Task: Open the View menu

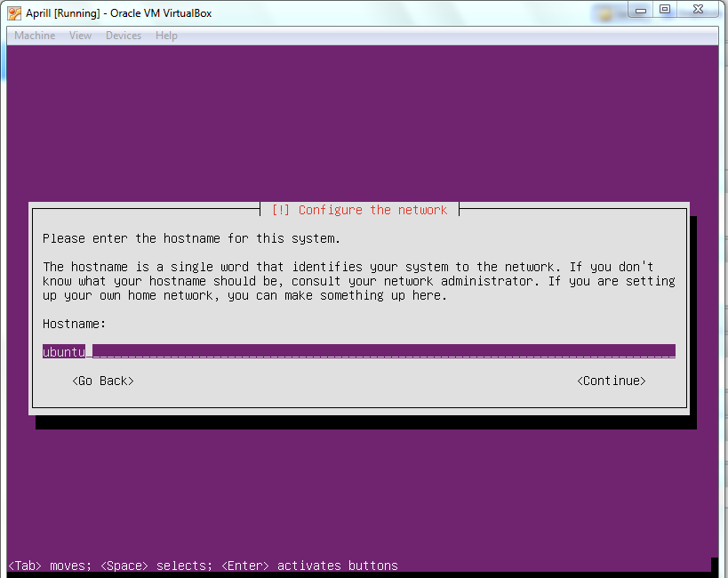Action: (80, 36)
